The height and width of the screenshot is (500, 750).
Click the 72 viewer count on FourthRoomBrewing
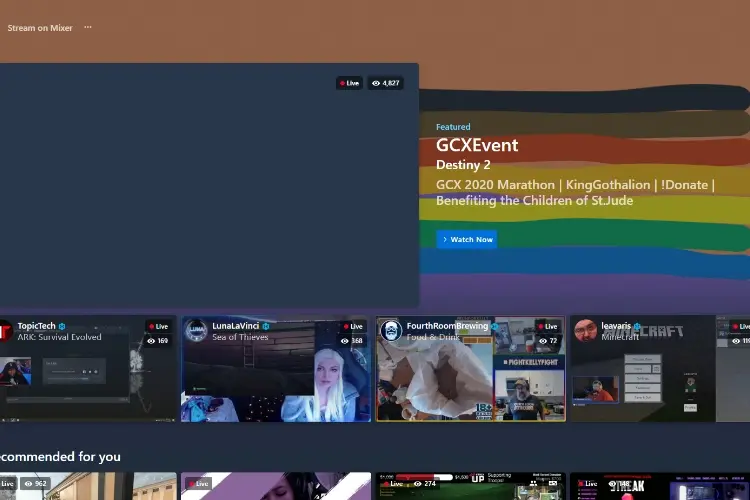548,341
